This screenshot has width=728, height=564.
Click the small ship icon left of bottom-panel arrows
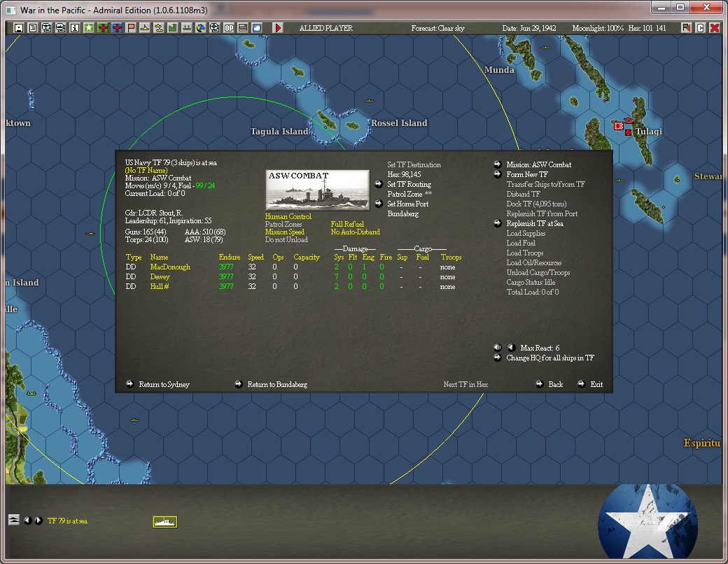click(14, 520)
